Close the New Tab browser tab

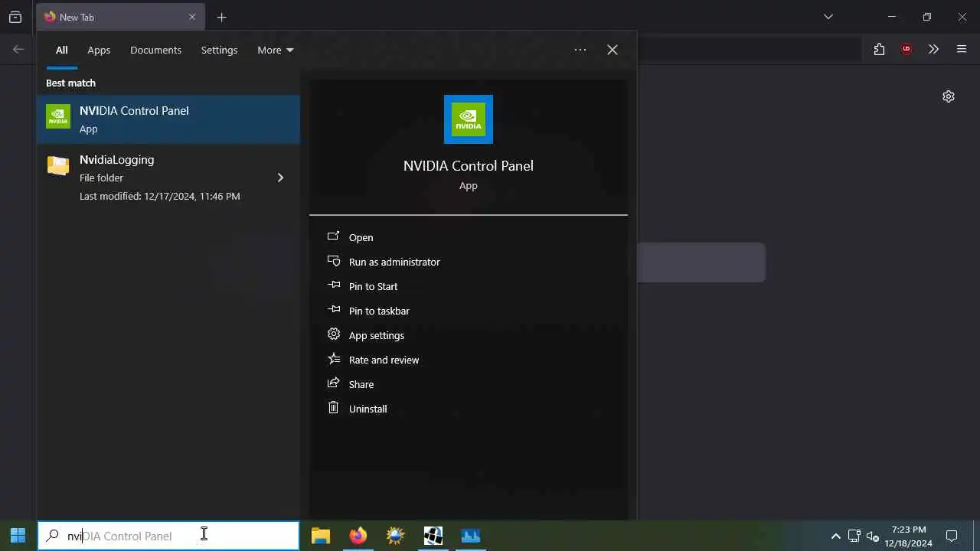tap(192, 17)
